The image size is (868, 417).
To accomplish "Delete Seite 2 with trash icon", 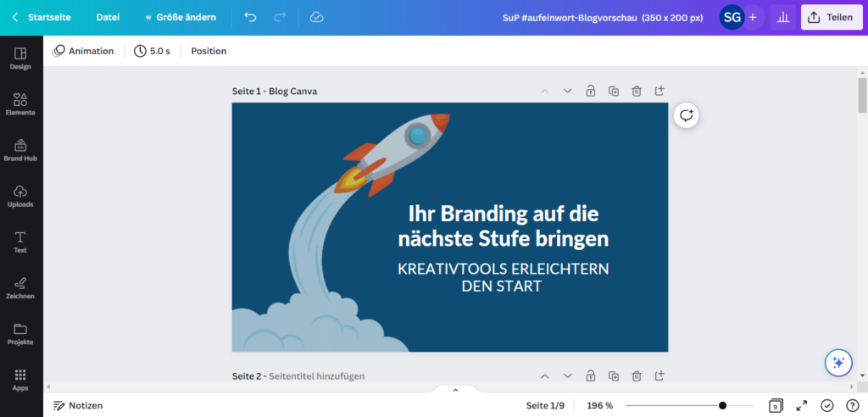I will click(x=637, y=376).
